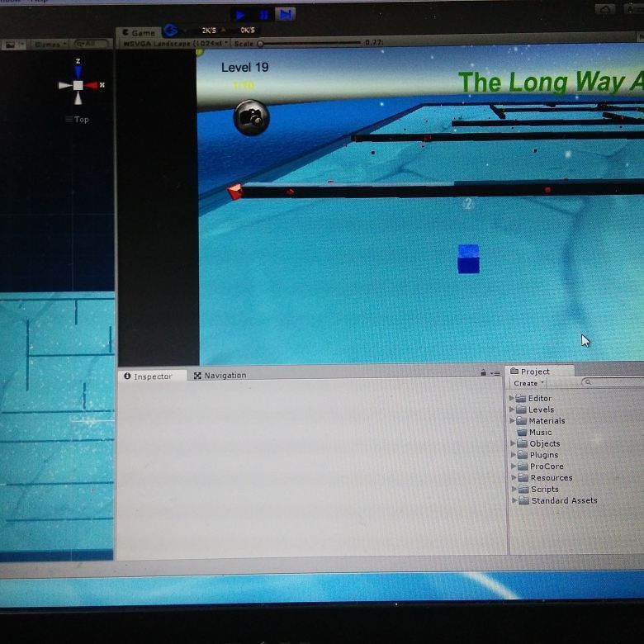Click the blue Z axis cone on gizmo
This screenshot has height=644, width=644.
click(x=78, y=72)
